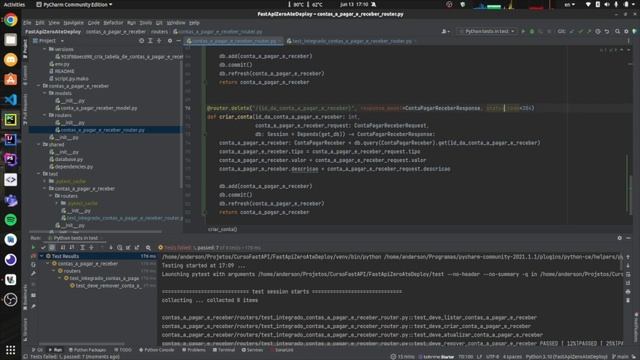Start debugging with the green bug icon
The height and width of the screenshot is (360, 640).
tap(532, 31)
